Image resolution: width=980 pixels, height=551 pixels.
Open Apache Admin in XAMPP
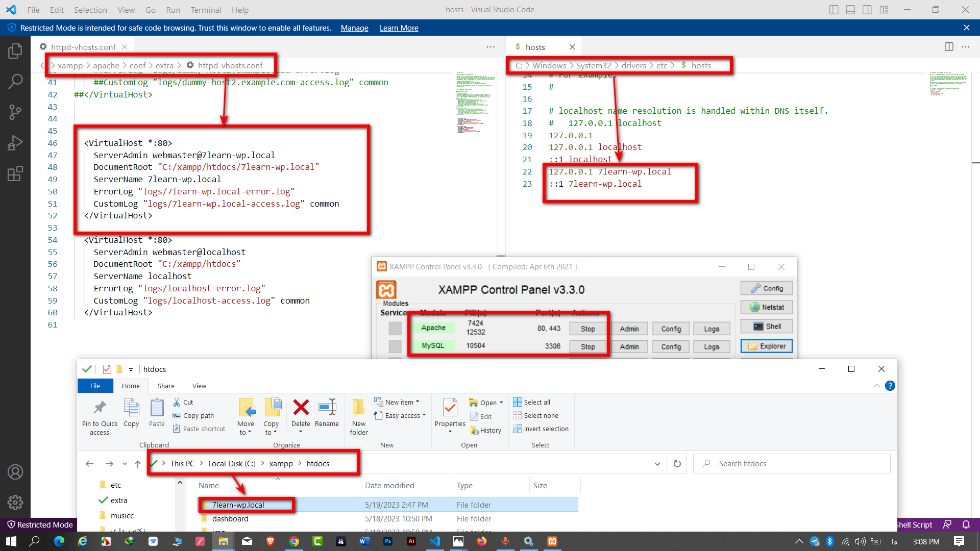click(x=629, y=329)
